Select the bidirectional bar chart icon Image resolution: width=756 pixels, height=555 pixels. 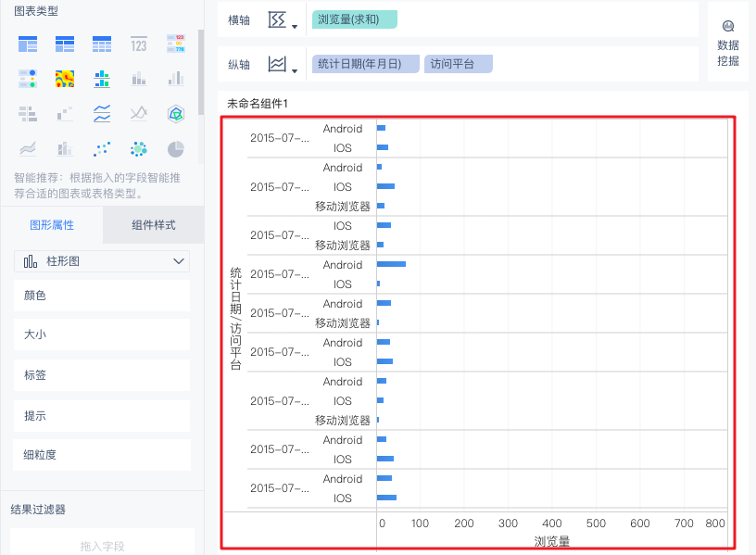[28, 114]
